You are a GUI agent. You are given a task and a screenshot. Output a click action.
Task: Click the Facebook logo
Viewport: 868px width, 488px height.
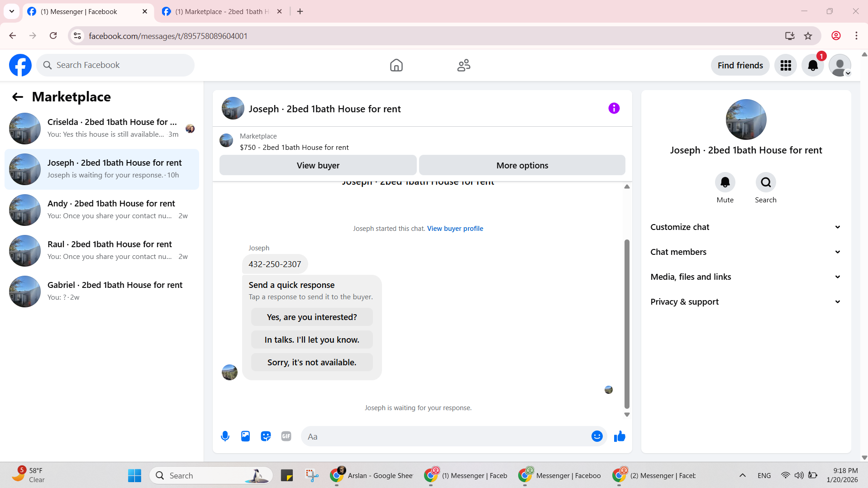pyautogui.click(x=20, y=65)
